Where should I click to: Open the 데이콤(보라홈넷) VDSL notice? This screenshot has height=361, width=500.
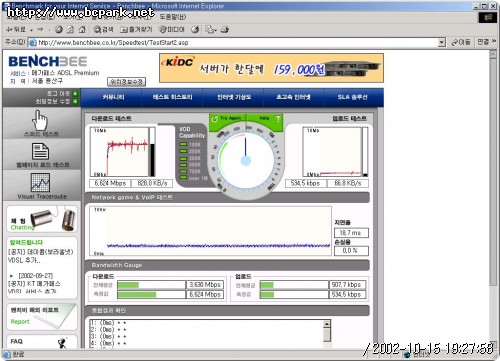coord(40,256)
